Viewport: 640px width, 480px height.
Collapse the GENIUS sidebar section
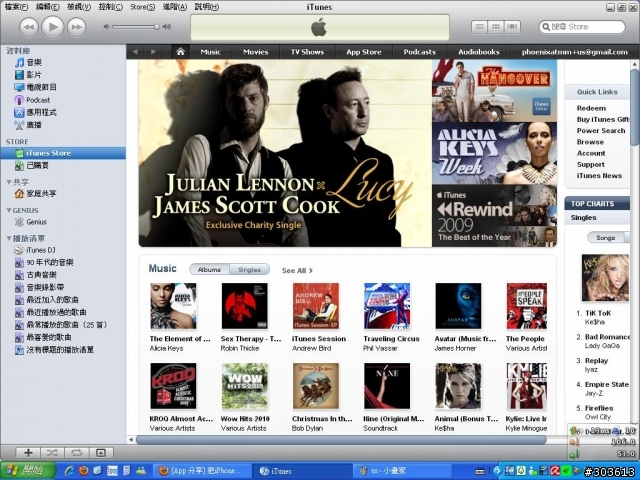9,210
